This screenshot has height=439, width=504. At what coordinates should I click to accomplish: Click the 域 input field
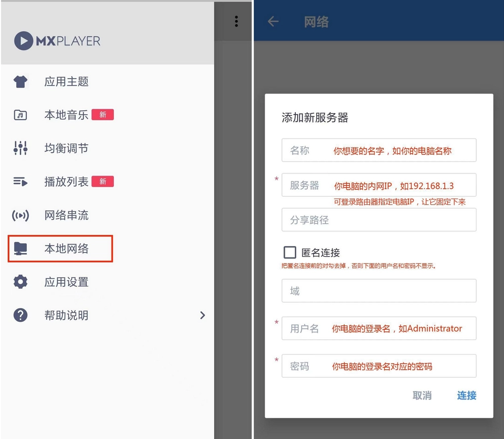[379, 291]
